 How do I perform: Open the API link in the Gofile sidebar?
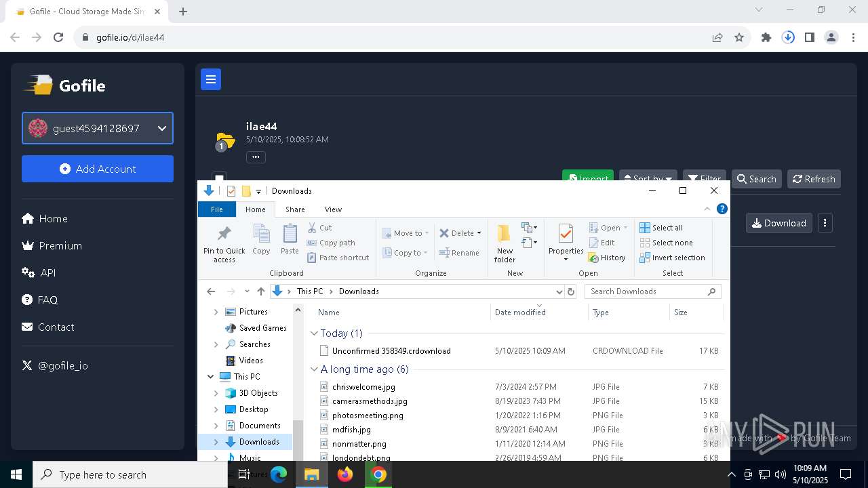[x=39, y=272]
